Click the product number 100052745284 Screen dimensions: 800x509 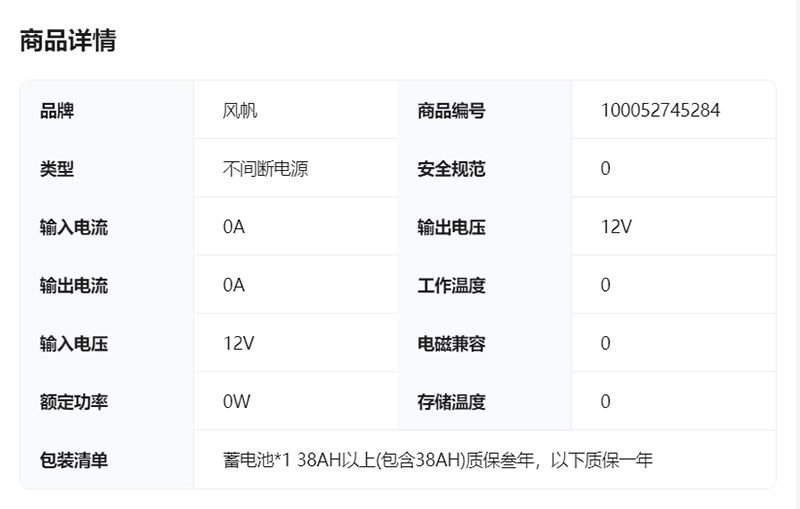coord(660,111)
